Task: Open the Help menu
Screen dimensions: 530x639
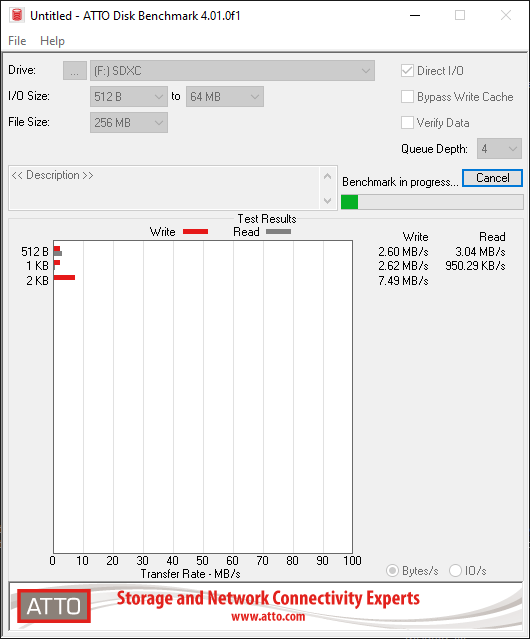Action: [x=52, y=41]
